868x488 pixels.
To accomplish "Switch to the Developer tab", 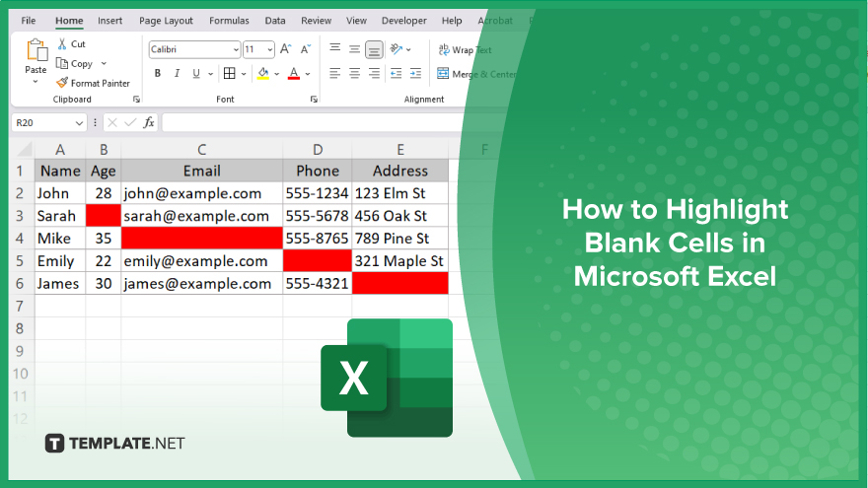I will [x=404, y=21].
